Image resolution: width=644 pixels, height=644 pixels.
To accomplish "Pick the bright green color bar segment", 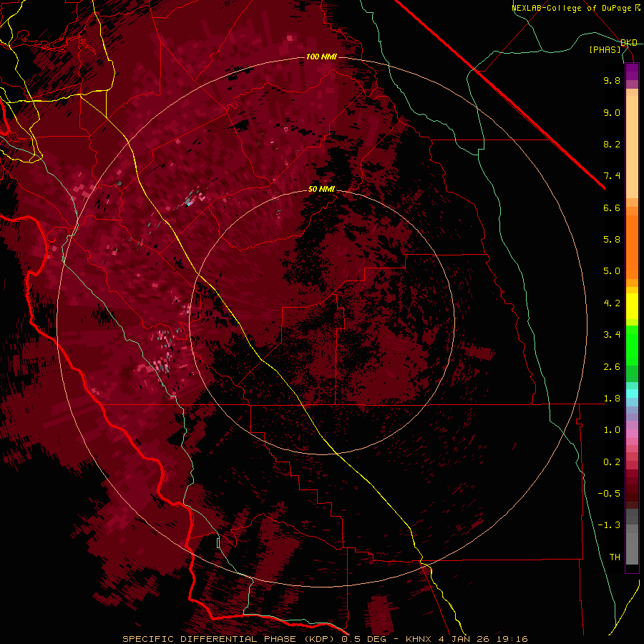I will tap(632, 346).
